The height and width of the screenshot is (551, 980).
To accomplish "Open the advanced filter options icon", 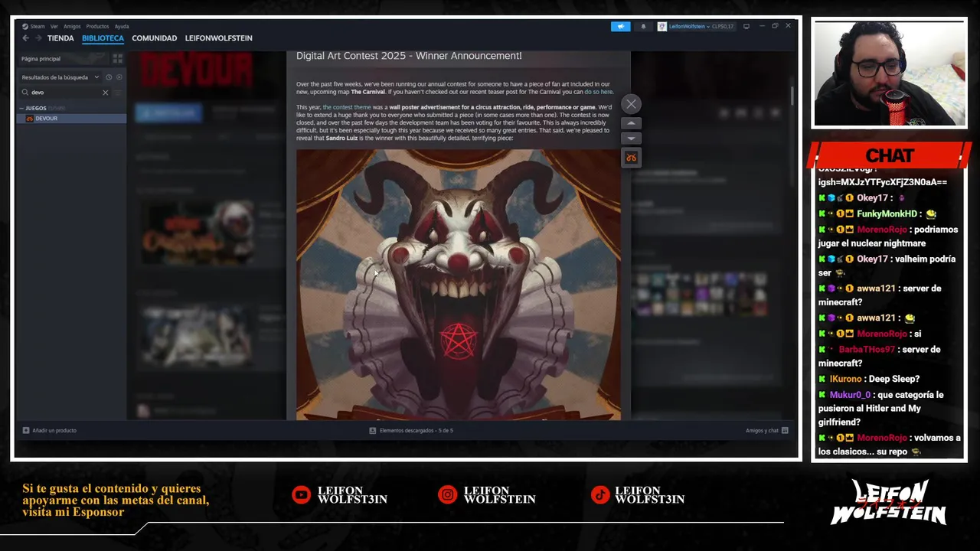I will click(119, 93).
